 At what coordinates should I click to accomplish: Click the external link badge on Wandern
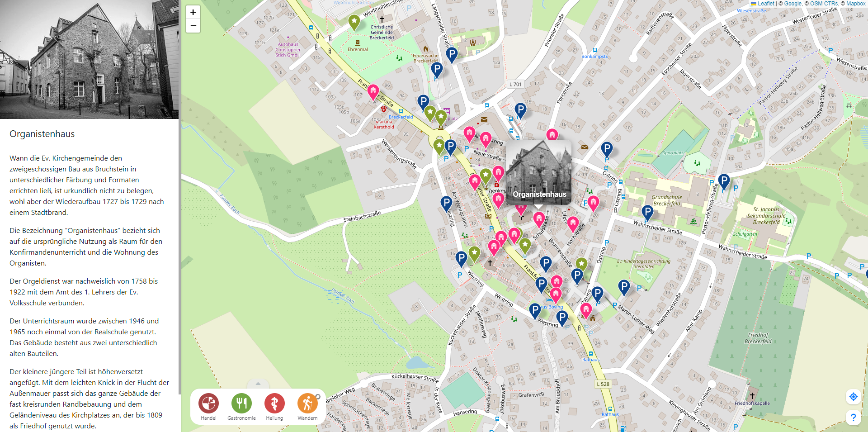pos(318,397)
